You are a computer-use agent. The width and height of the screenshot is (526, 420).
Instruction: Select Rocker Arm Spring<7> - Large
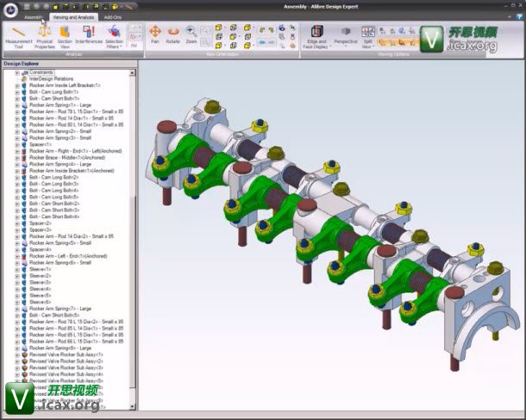(x=60, y=309)
